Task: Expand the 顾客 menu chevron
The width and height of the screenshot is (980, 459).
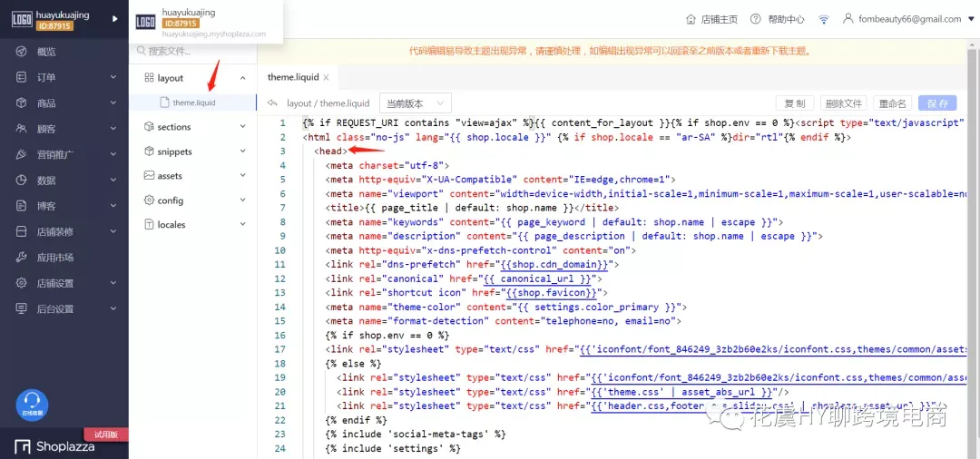Action: (x=113, y=128)
